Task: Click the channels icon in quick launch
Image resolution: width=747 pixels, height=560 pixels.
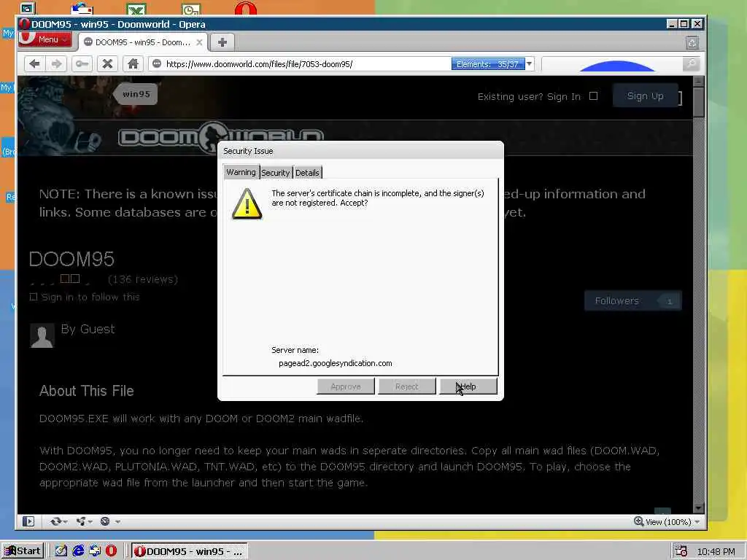Action: (x=95, y=551)
